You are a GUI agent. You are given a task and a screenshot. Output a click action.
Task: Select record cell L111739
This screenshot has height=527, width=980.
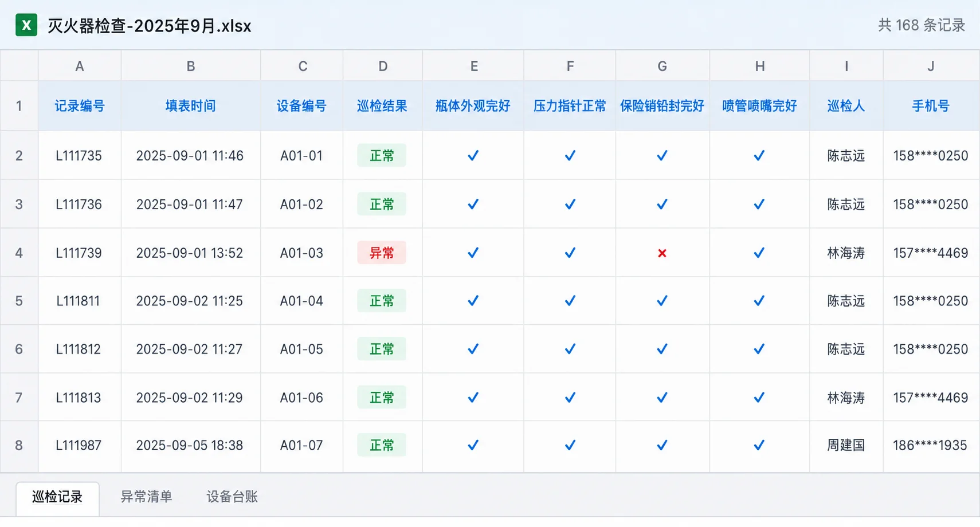[x=79, y=253]
